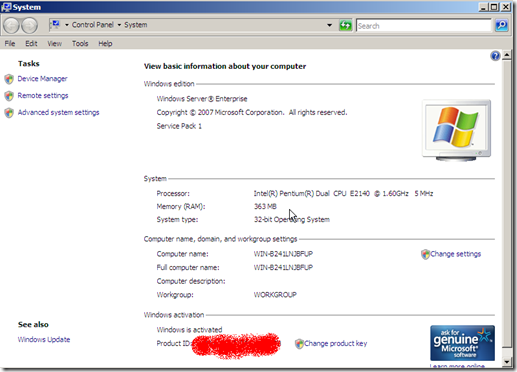Click the address bar computer icon
The width and height of the screenshot is (517, 372).
(x=56, y=25)
